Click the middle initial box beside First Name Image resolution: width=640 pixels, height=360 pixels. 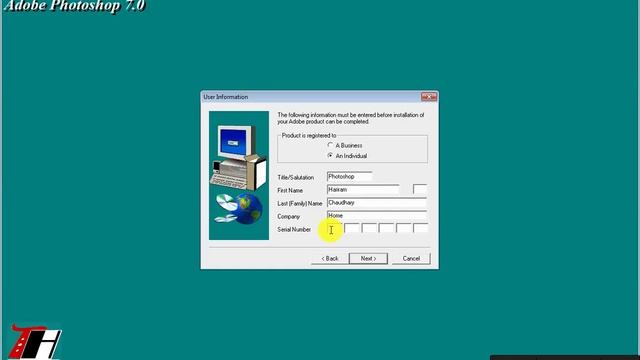tap(420, 190)
